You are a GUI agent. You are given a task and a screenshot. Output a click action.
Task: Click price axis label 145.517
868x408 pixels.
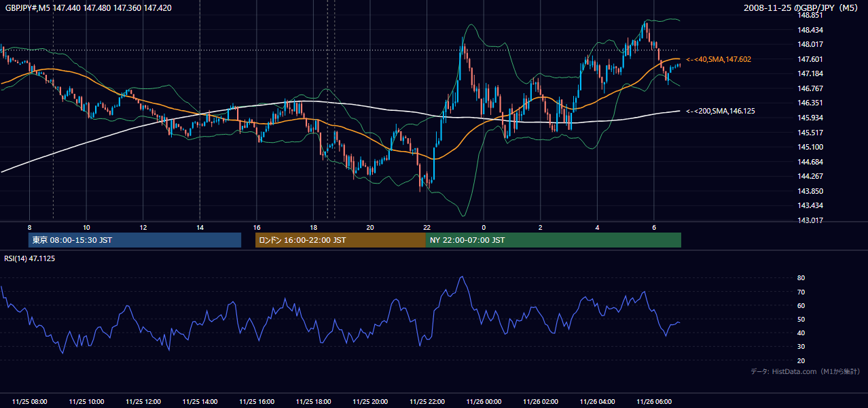(812, 133)
